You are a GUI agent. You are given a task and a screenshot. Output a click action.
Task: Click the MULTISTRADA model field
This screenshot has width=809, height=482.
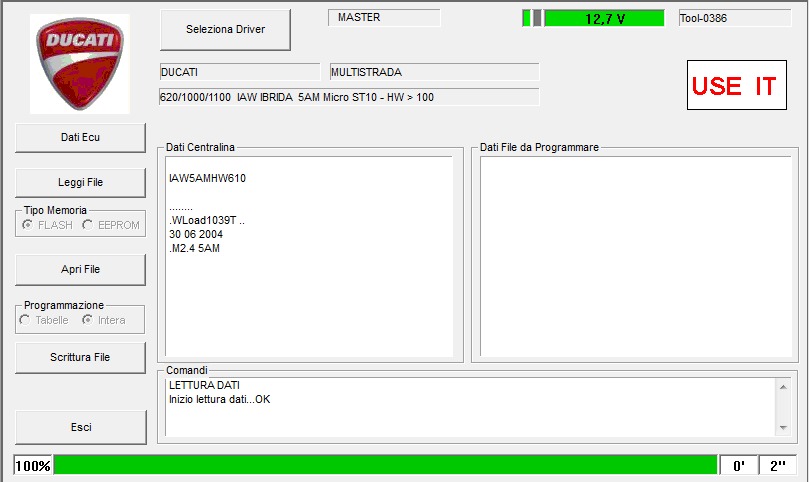click(434, 72)
